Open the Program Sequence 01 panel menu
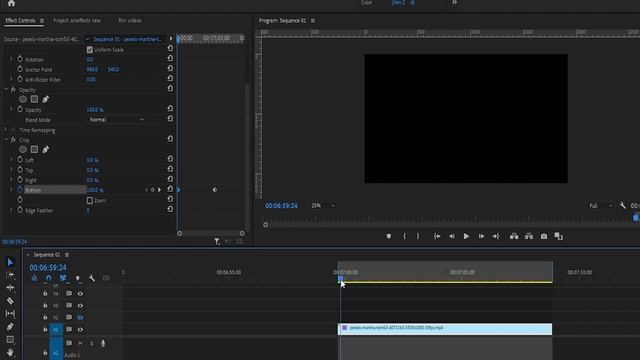The image size is (640, 360). (313, 20)
